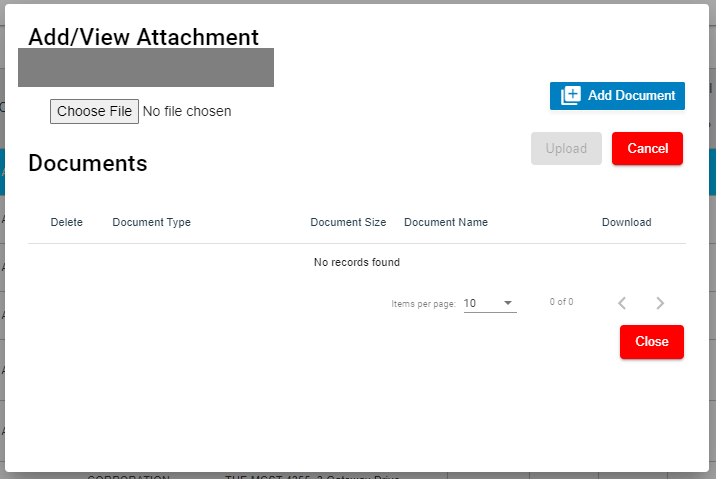This screenshot has width=716, height=479.
Task: Click the 'No file chosen' text
Action: (187, 111)
